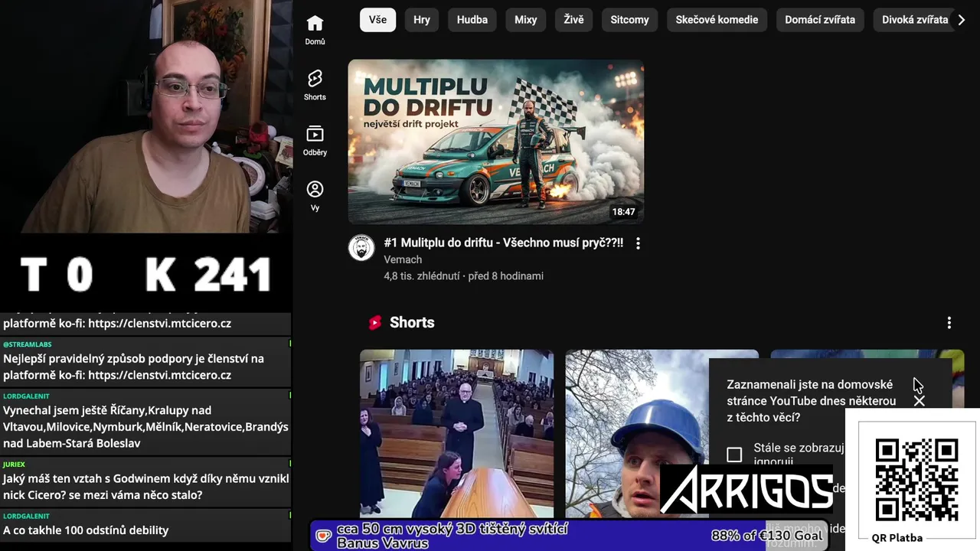Click the LordGalenit message about Říčany
Viewport: 980px width, 551px height.
pos(145,421)
